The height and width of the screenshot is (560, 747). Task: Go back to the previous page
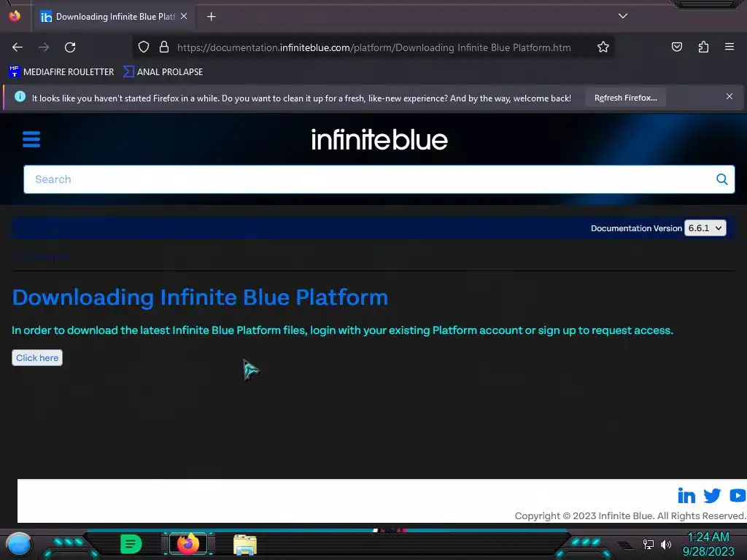click(x=18, y=47)
